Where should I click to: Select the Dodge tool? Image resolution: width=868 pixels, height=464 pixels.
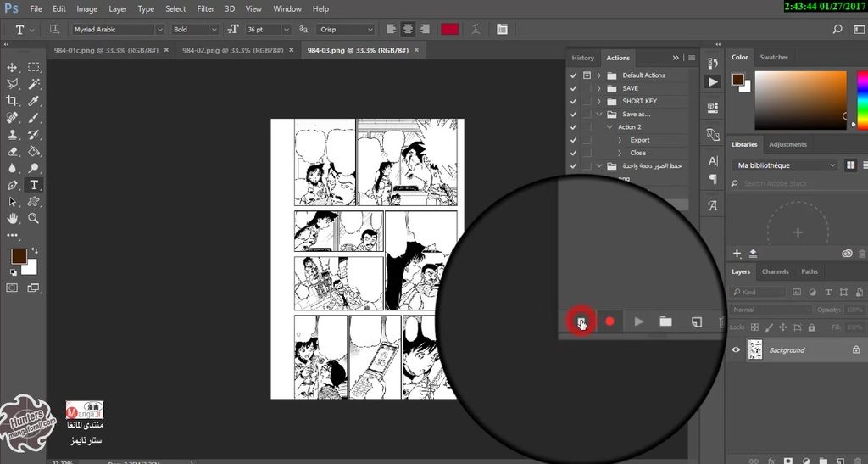(34, 168)
